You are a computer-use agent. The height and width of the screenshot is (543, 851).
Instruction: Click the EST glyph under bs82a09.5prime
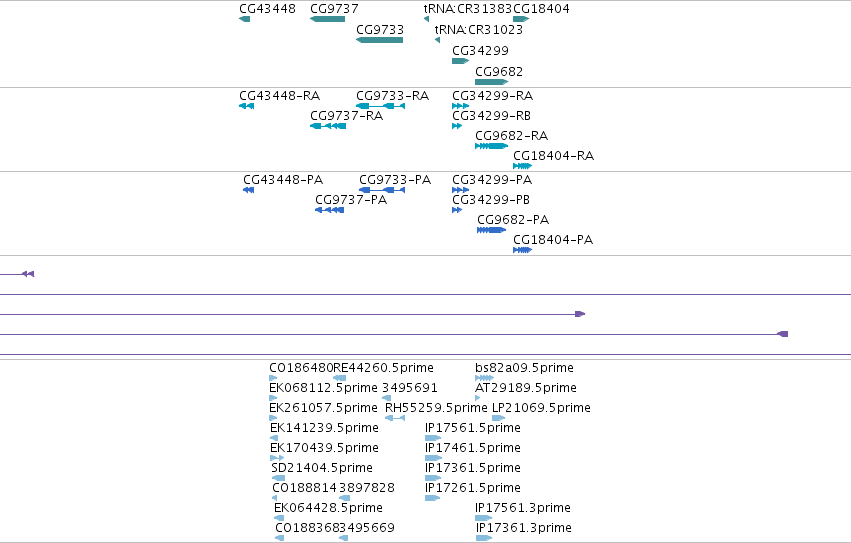click(x=484, y=378)
